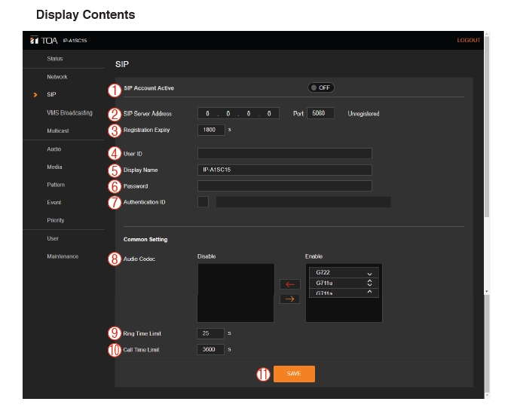
Task: Click the up chevron on G711a codec
Action: (x=369, y=292)
